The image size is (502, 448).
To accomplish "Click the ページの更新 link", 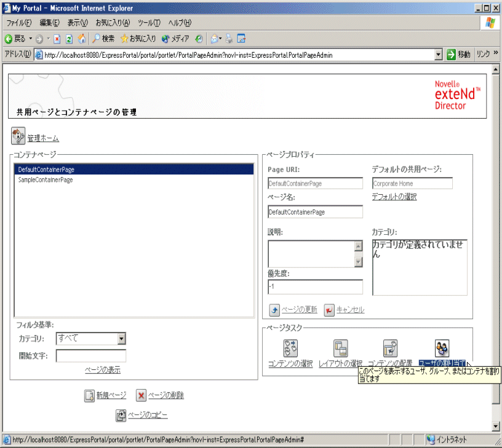I will coord(300,310).
